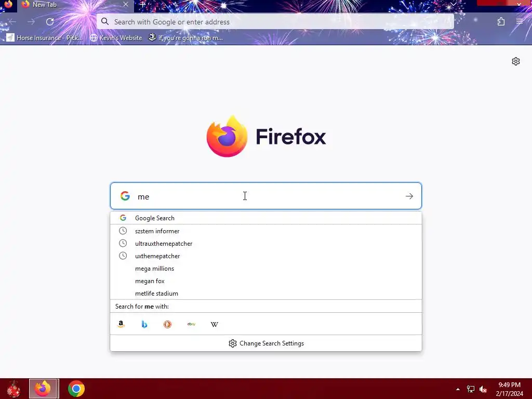The width and height of the screenshot is (532, 399).
Task: Open the Firefox application menu
Action: tap(520, 22)
